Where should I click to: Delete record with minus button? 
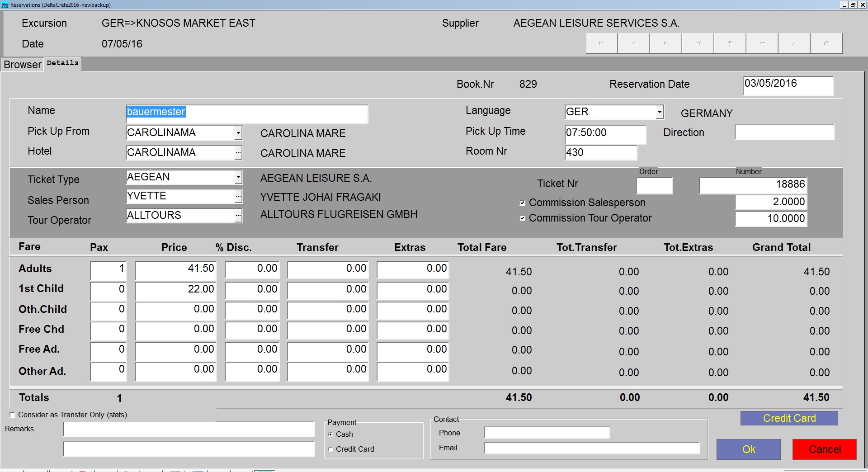[762, 43]
